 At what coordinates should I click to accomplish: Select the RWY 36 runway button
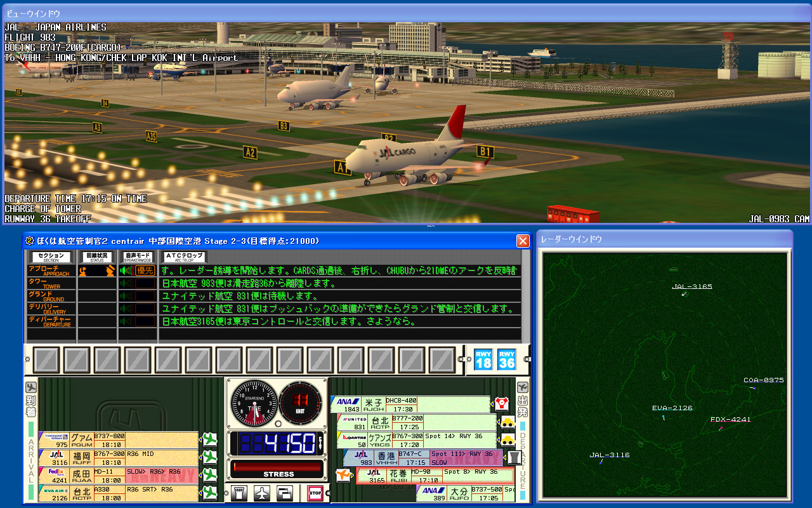tap(507, 360)
